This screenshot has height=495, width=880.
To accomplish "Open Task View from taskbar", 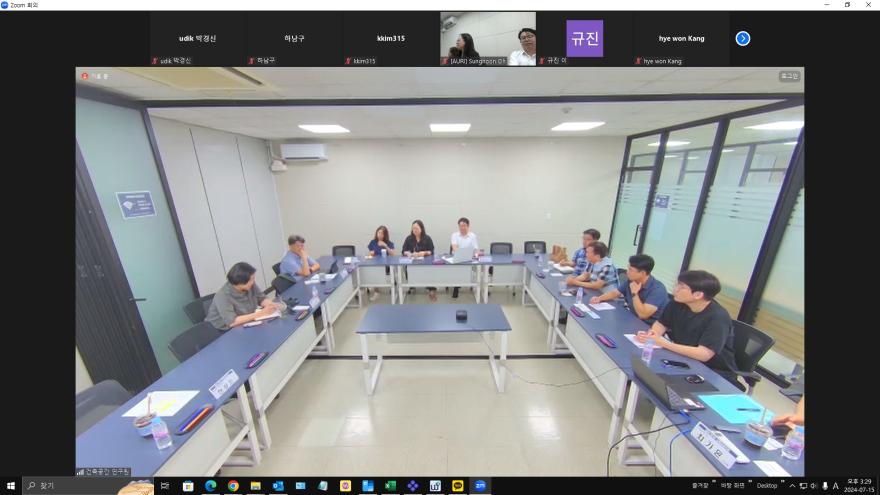I will (165, 485).
